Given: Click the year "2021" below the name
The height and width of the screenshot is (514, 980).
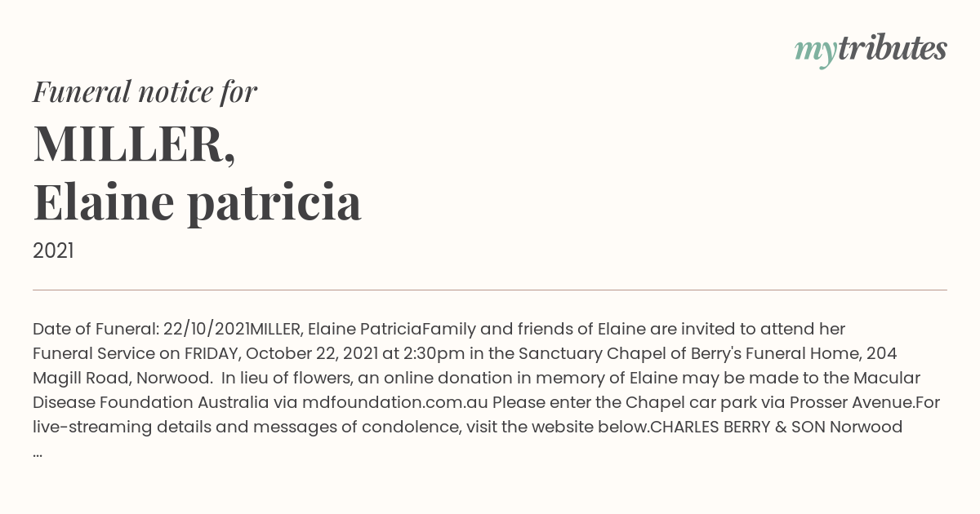Looking at the screenshot, I should pos(53,251).
